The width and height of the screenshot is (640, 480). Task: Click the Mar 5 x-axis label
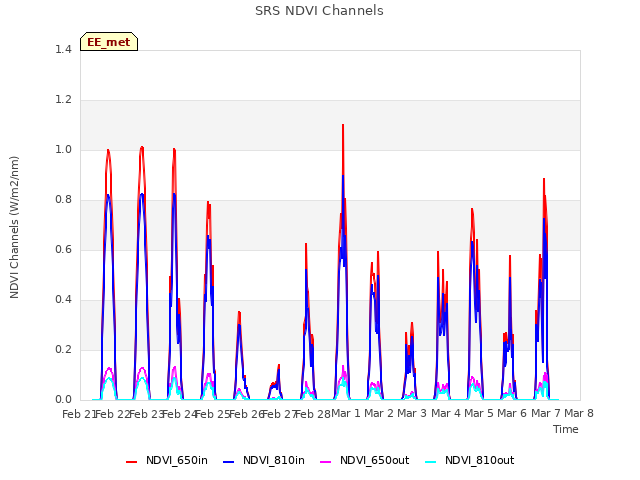click(x=478, y=413)
